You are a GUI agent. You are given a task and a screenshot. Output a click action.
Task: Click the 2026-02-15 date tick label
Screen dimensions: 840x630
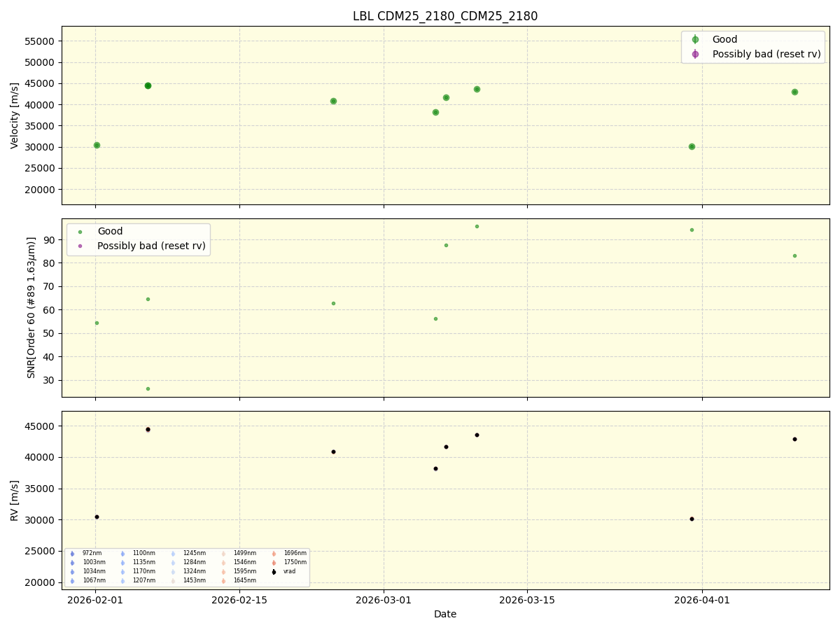tap(240, 599)
